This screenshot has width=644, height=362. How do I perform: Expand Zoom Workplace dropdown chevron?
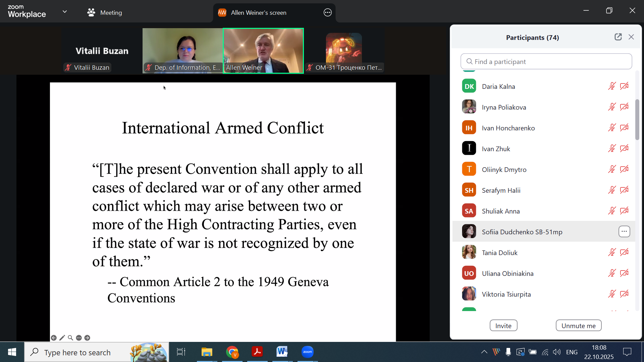pos(65,12)
